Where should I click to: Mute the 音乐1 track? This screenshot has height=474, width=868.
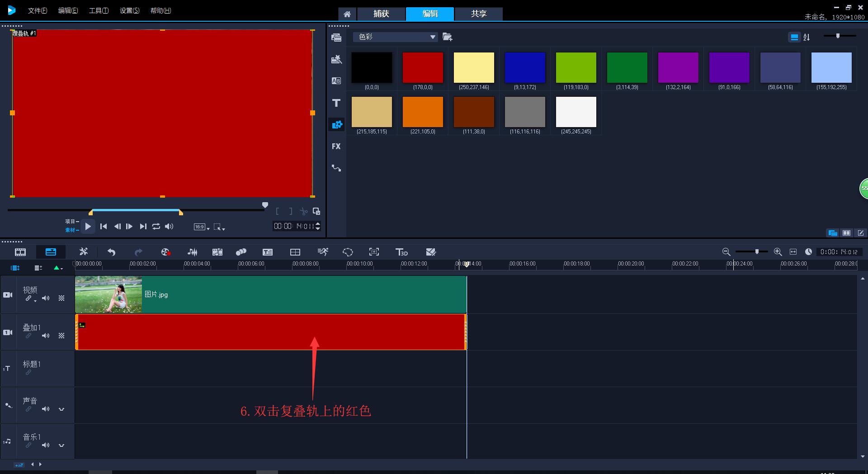point(46,445)
